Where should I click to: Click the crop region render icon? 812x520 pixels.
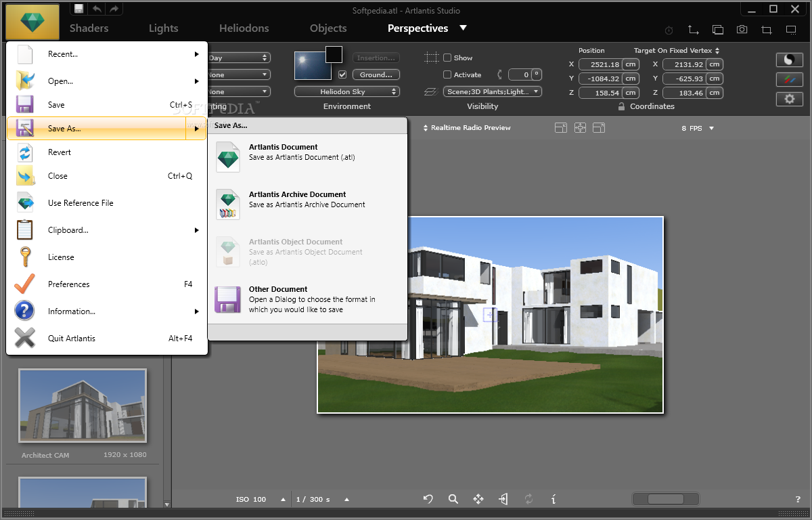[x=767, y=30]
